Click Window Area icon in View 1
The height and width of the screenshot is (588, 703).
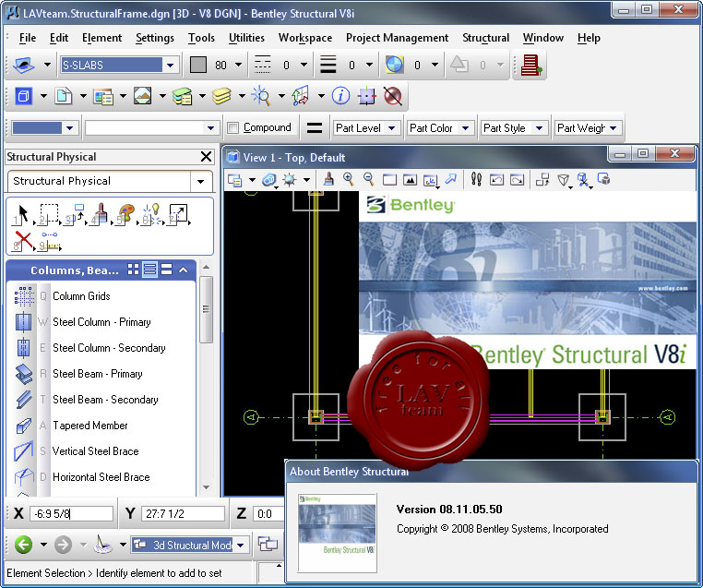(389, 180)
